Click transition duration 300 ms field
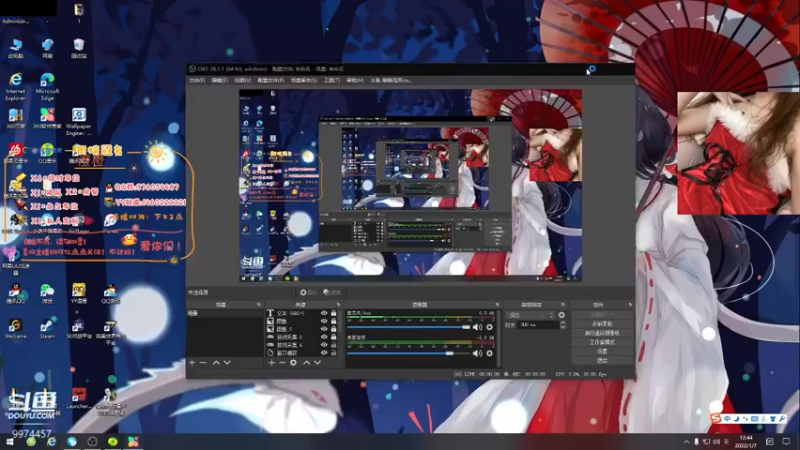Viewport: 800px width, 450px height. point(537,325)
